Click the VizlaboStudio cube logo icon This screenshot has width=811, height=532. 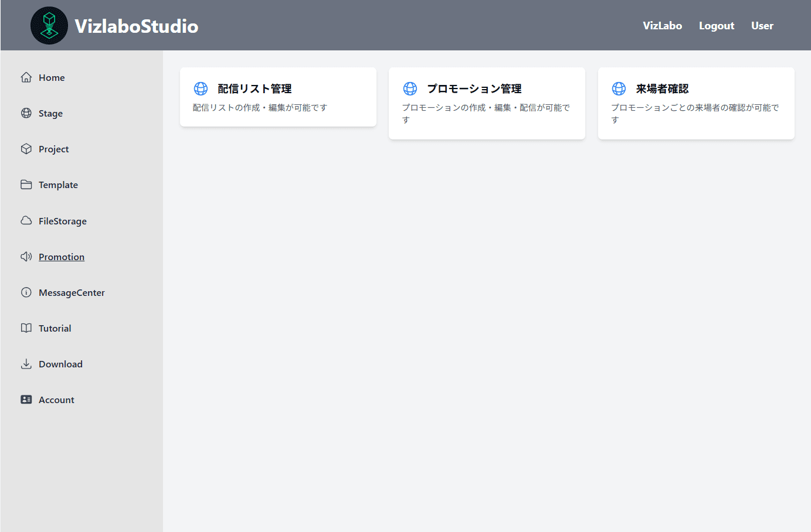click(49, 26)
